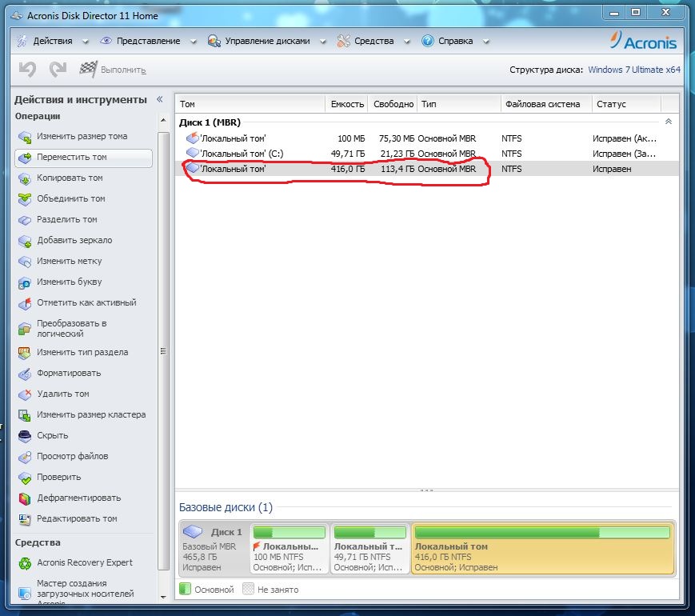The image size is (695, 616).
Task: Open Acronis Recovery Expert tool icon
Action: point(25,563)
